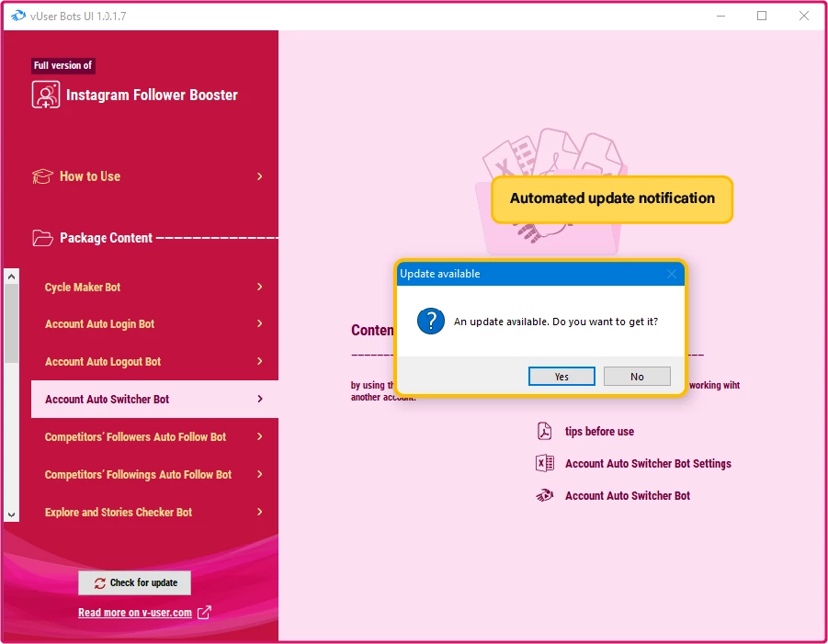828x644 pixels.
Task: Click the Package Content folder icon
Action: [43, 238]
